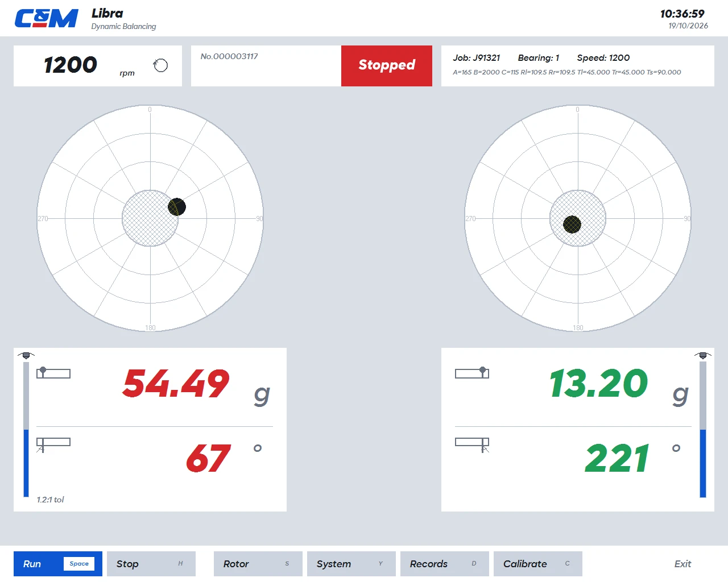The width and height of the screenshot is (728, 582).
Task: Click the 1.2:1 tol label
Action: (50, 500)
